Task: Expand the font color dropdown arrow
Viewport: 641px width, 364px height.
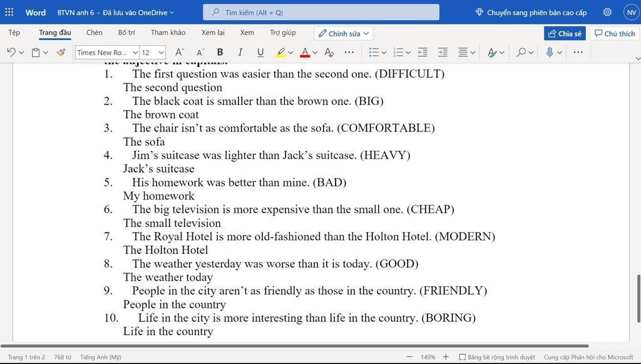Action: (x=315, y=53)
